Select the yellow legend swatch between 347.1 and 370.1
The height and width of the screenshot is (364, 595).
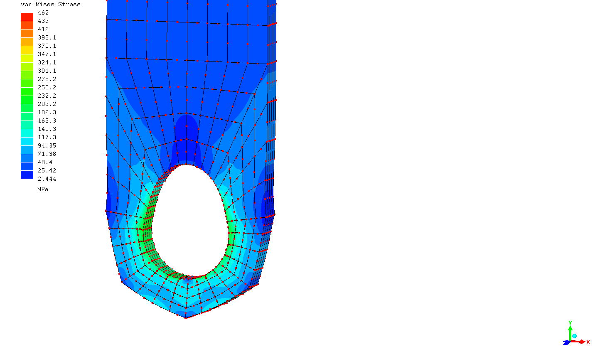point(27,50)
